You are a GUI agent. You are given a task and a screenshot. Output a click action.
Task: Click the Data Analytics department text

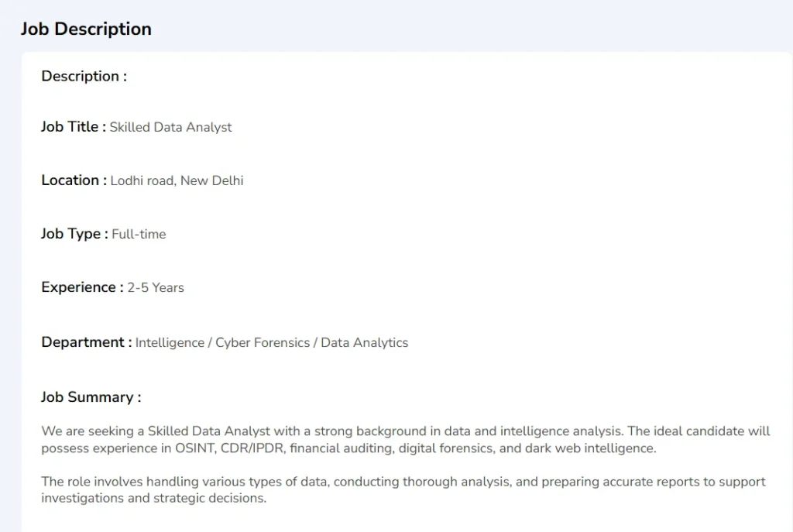(365, 343)
